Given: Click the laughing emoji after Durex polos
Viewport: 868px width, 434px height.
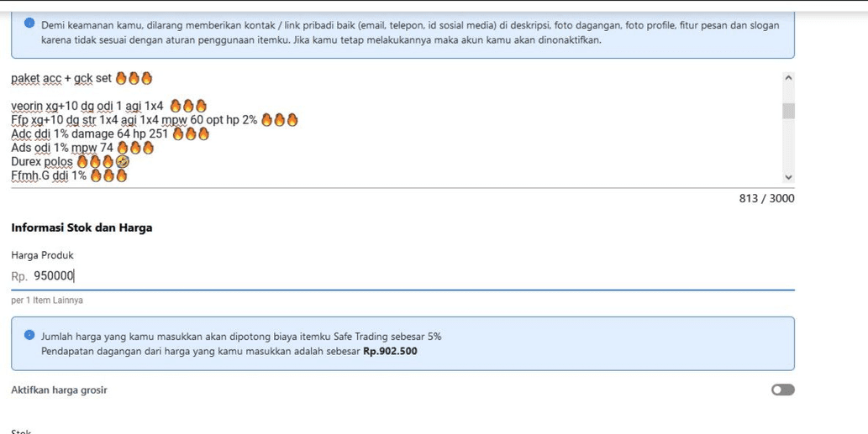Looking at the screenshot, I should point(123,161).
